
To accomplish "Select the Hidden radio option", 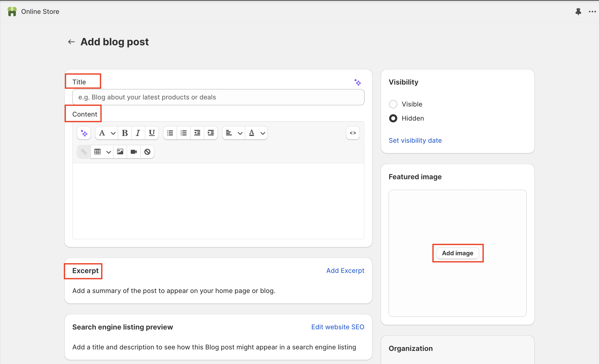I will [393, 118].
